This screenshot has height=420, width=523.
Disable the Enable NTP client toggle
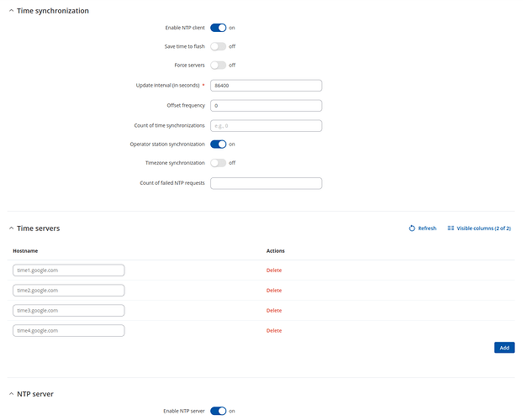(218, 28)
